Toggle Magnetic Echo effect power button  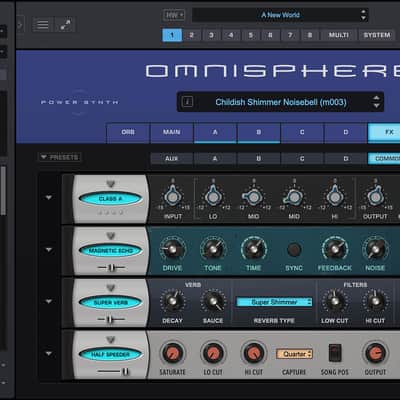tap(110, 251)
